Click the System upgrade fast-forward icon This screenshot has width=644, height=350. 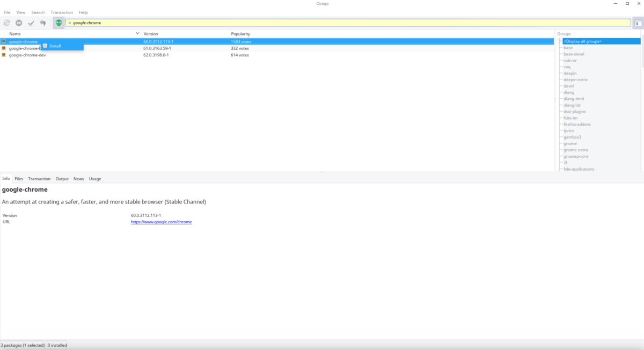click(x=19, y=23)
